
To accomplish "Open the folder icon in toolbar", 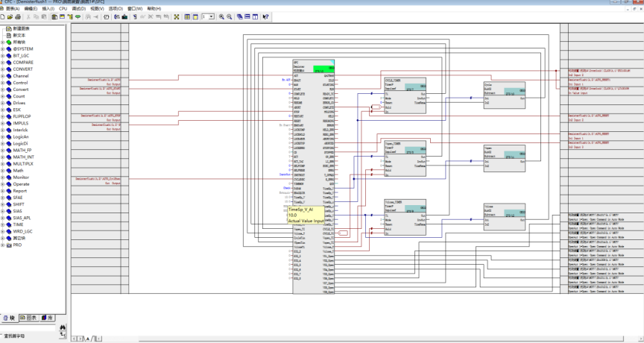I will (10, 17).
